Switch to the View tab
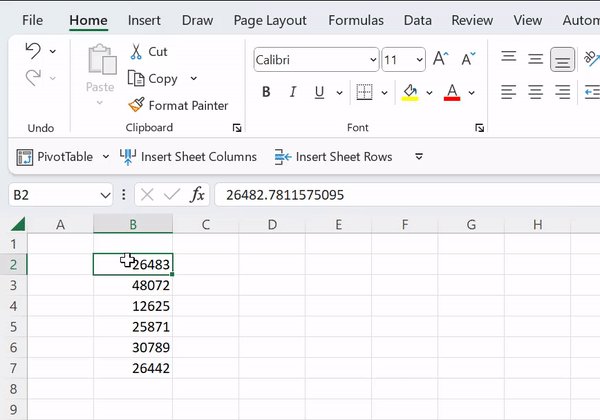 point(528,20)
